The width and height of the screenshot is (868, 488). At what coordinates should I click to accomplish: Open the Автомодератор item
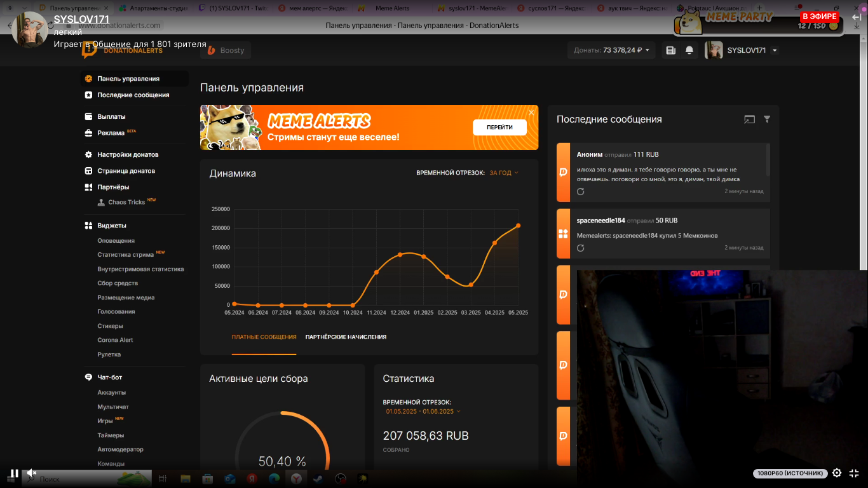[120, 449]
